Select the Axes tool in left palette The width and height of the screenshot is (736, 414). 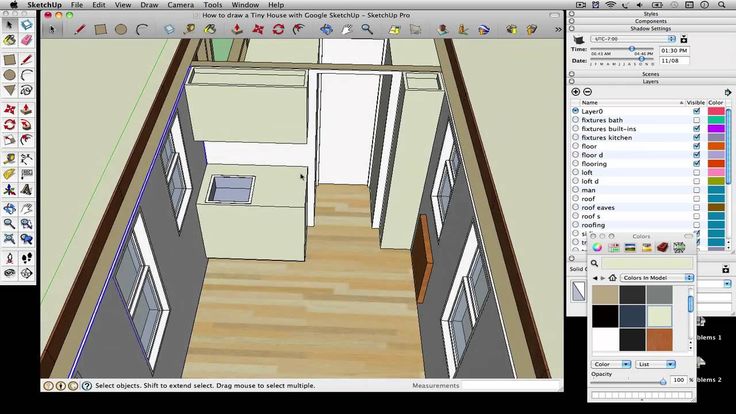pos(9,190)
